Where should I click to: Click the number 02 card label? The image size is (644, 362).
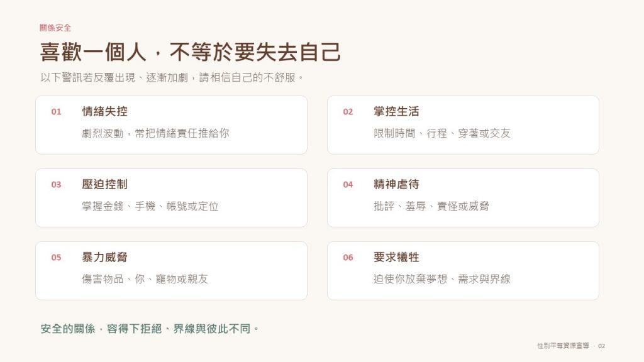[348, 112]
